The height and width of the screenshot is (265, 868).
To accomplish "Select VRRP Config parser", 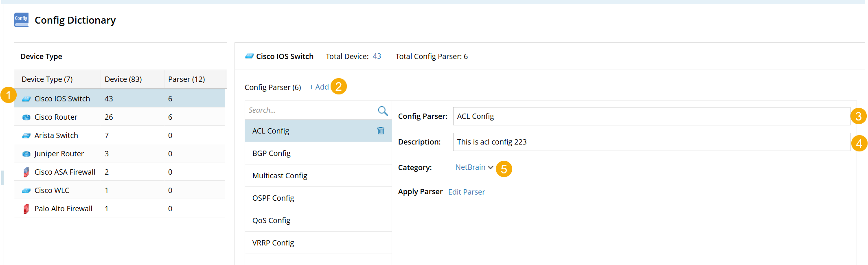I will pyautogui.click(x=273, y=243).
